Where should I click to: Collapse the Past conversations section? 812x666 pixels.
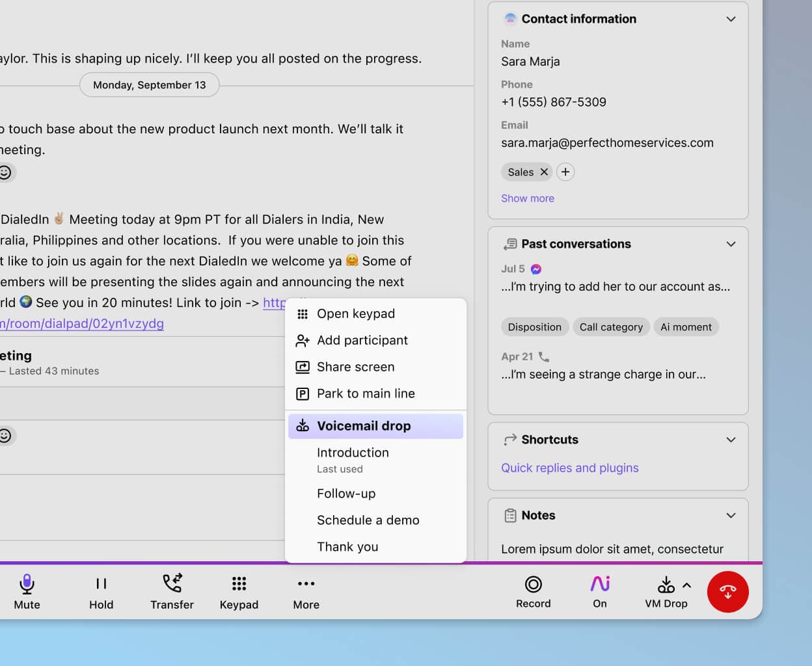(731, 244)
